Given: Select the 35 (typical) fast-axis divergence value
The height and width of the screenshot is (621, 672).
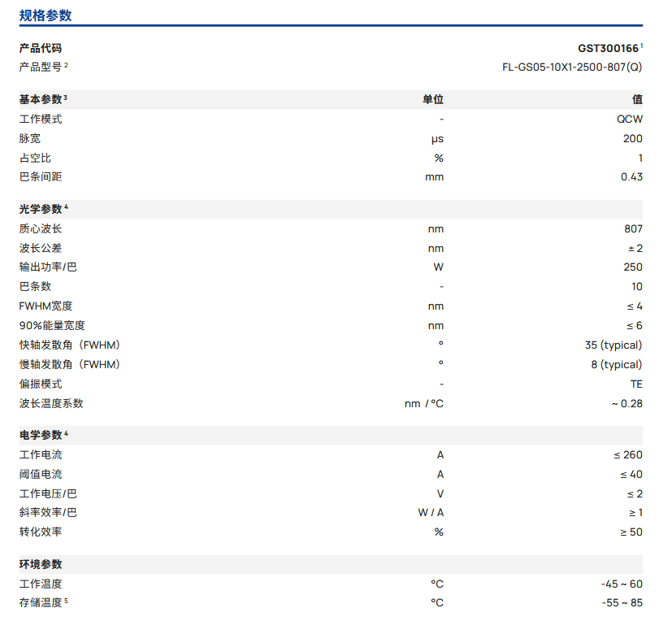Looking at the screenshot, I should (613, 345).
